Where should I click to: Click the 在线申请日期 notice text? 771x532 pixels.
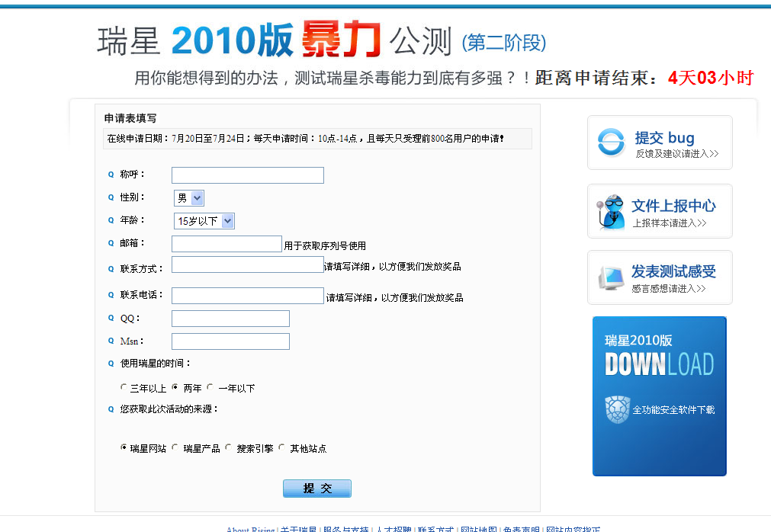pos(306,139)
